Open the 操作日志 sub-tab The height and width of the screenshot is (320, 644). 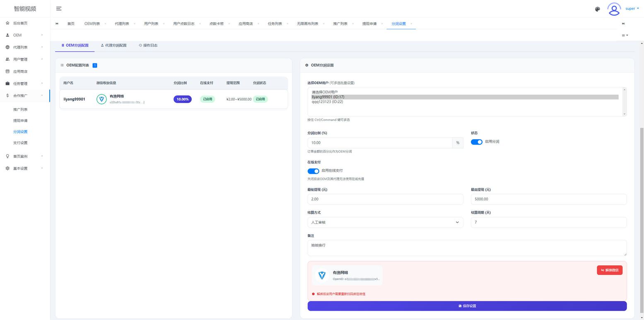click(148, 45)
